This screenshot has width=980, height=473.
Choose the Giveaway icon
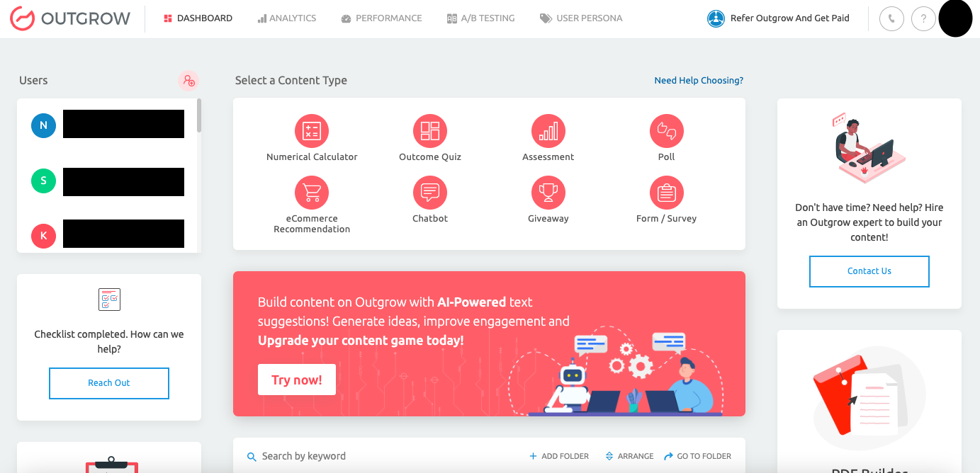tap(548, 193)
